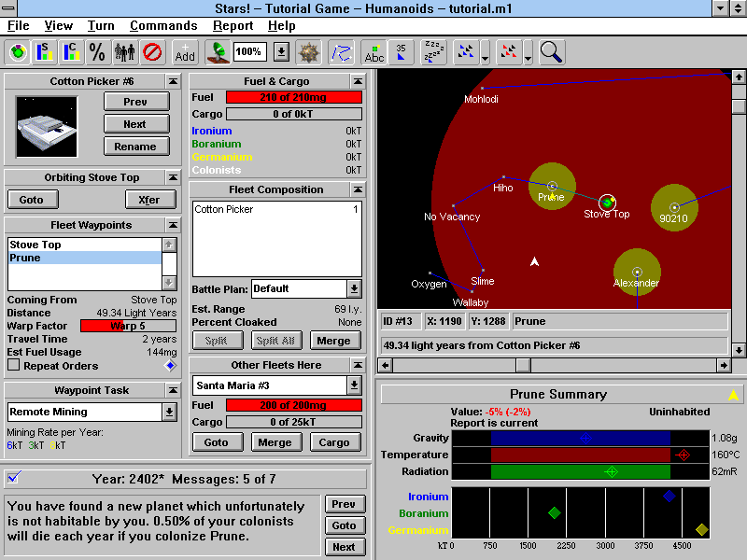Click Rename fleet button

pos(136,147)
